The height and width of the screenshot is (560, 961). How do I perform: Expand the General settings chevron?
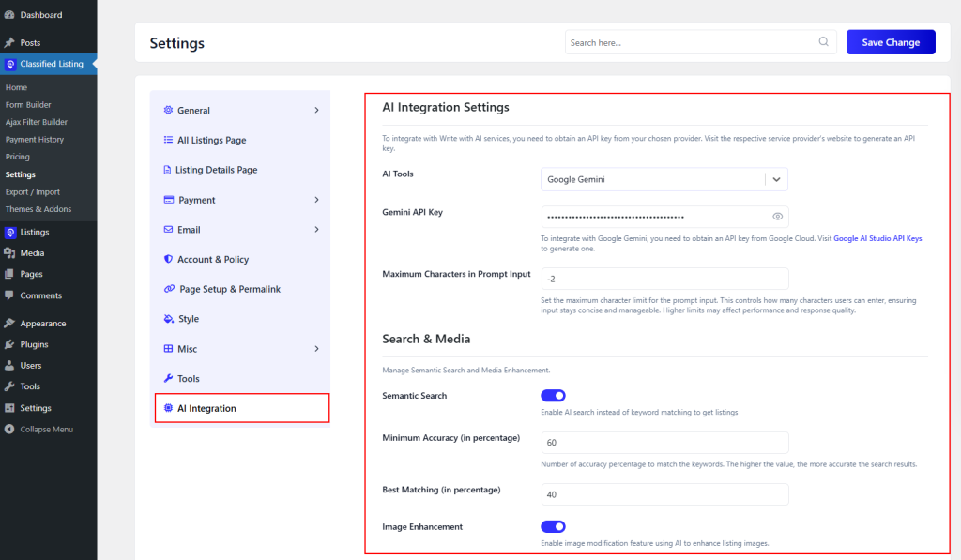coord(317,111)
